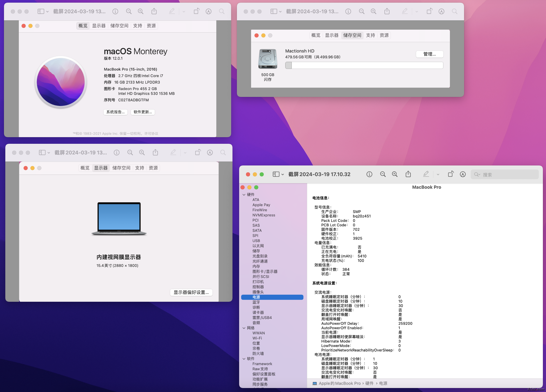Click the MacBook display illustration

point(119,218)
